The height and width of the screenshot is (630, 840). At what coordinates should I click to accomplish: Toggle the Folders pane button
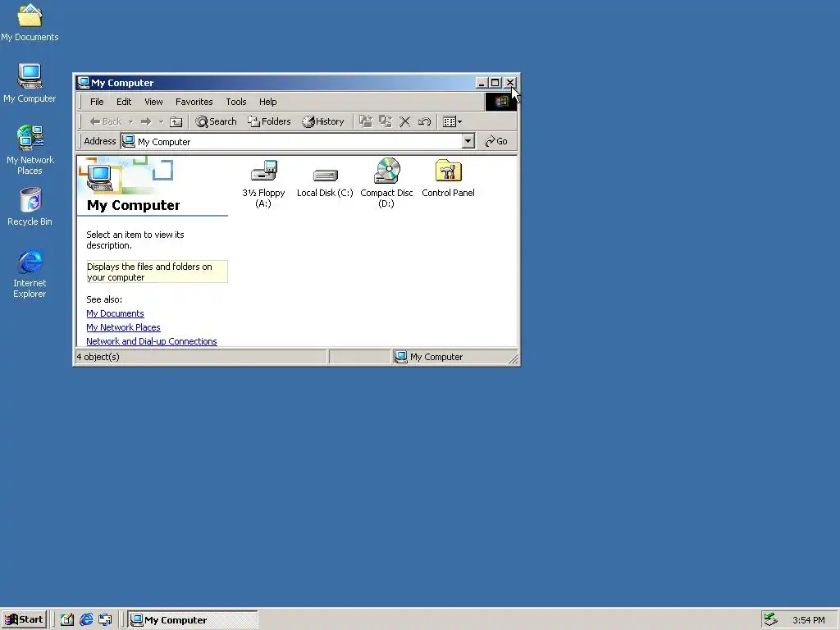tap(269, 121)
